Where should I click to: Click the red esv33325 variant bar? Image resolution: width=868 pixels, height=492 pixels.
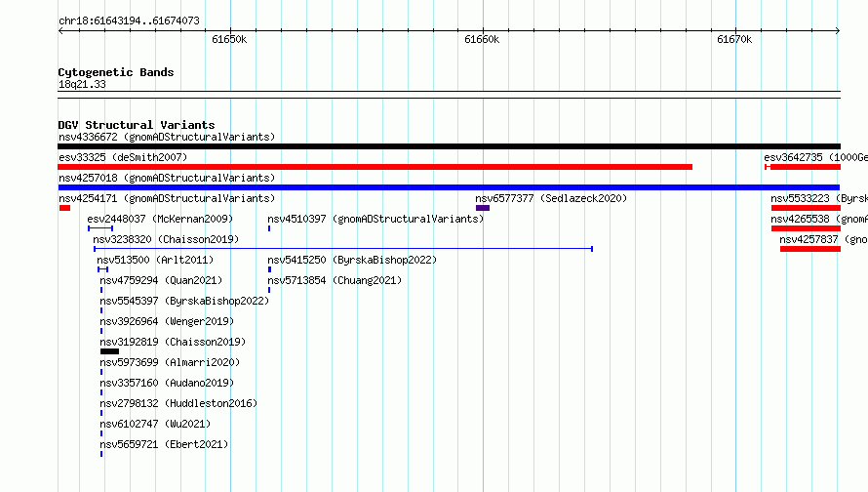click(x=375, y=167)
